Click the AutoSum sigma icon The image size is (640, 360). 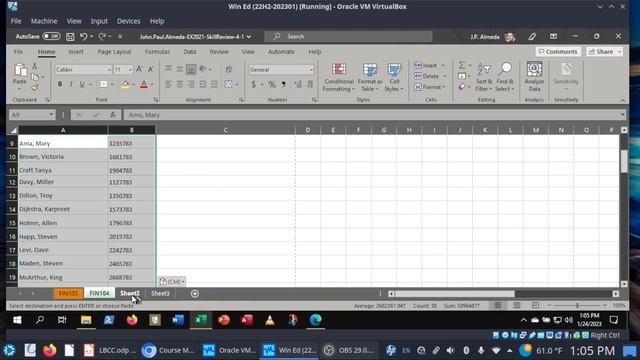462,65
